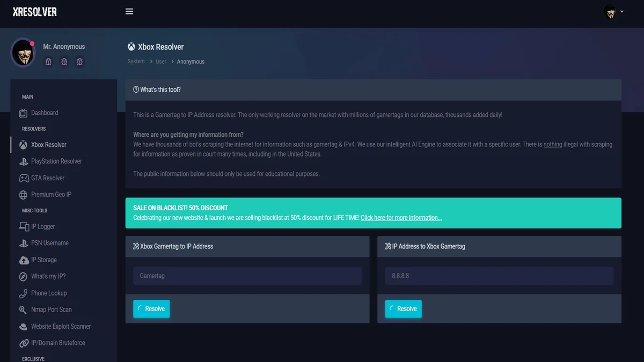The width and height of the screenshot is (644, 362).
Task: Toggle the hamburger sidebar menu
Action: click(x=129, y=11)
